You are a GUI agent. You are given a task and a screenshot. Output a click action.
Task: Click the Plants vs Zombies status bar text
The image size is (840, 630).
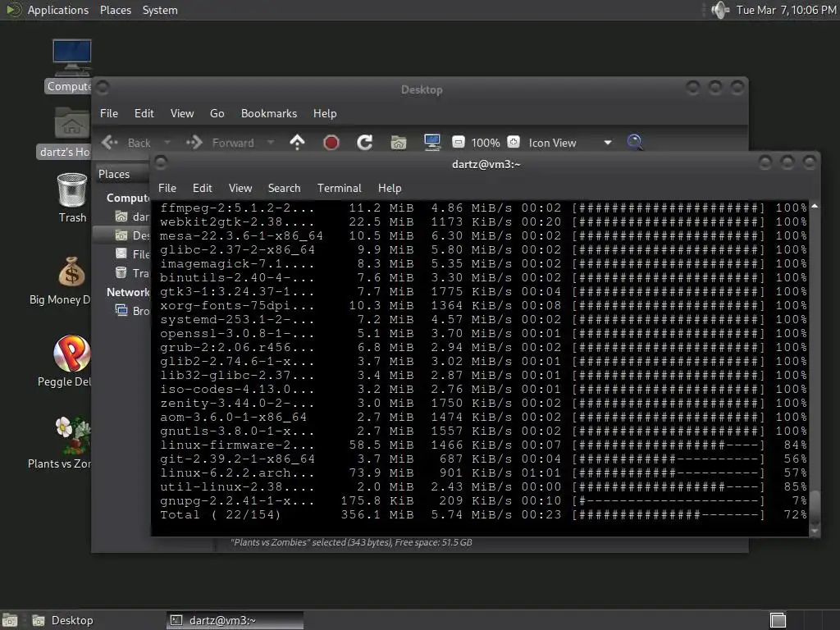[351, 542]
